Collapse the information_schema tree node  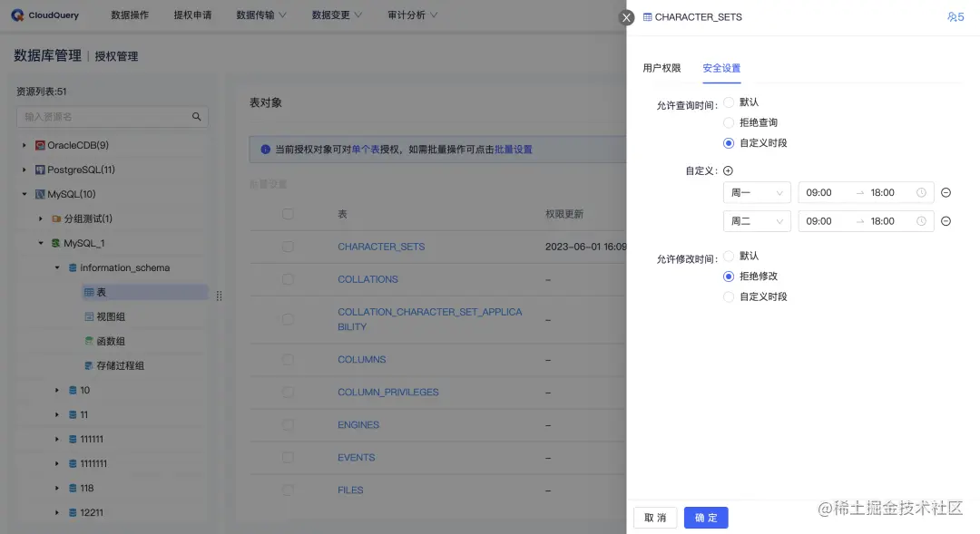(x=57, y=268)
